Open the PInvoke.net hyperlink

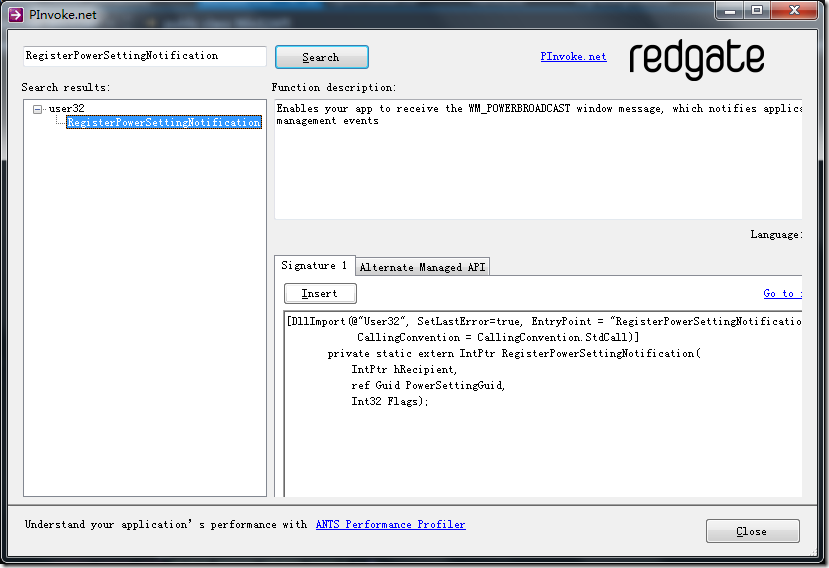[x=573, y=57]
